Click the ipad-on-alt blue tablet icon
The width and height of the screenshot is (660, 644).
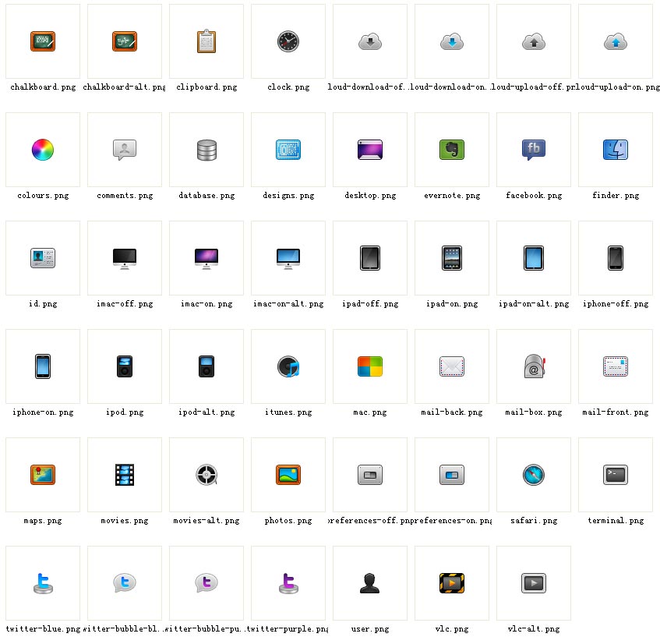(534, 258)
